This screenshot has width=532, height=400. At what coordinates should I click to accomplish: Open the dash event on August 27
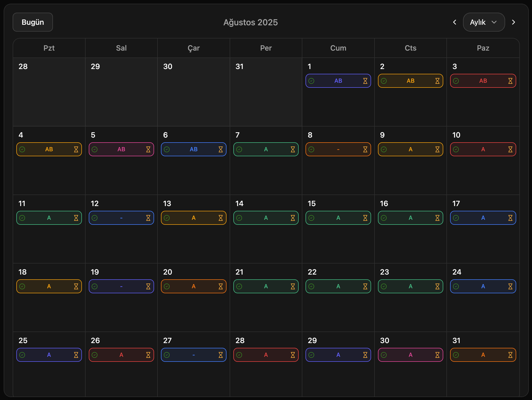coord(194,355)
